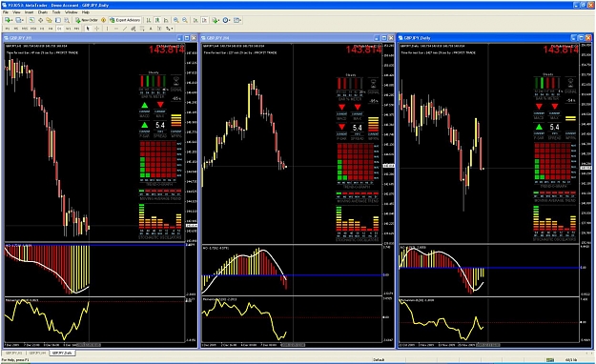The height and width of the screenshot is (364, 596).
Task: Launch the MetaEditor gold icon
Action: (x=103, y=20)
